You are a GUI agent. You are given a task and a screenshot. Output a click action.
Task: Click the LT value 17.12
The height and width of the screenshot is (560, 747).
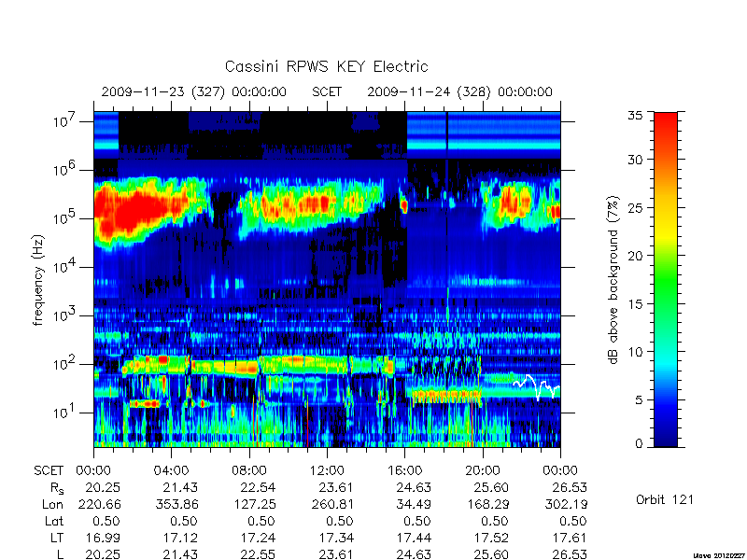click(180, 538)
